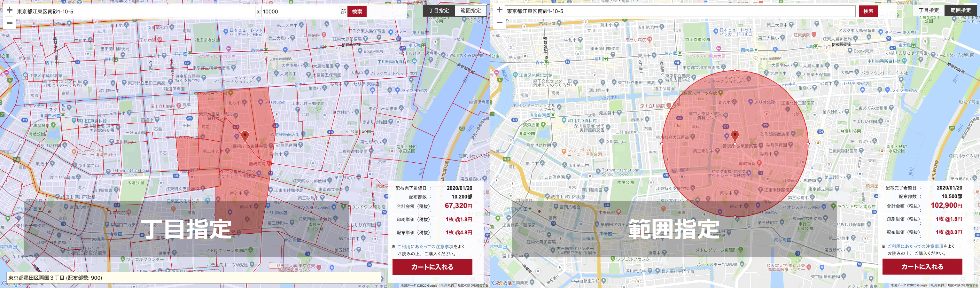Zoom in on the 丁目指定 map
This screenshot has width=980, height=288.
[9, 10]
